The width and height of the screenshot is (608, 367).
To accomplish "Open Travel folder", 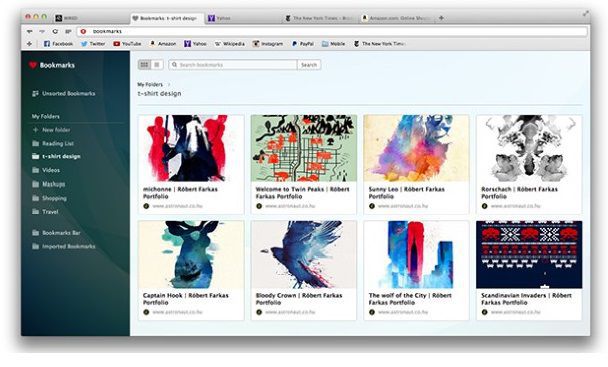I will tap(45, 212).
